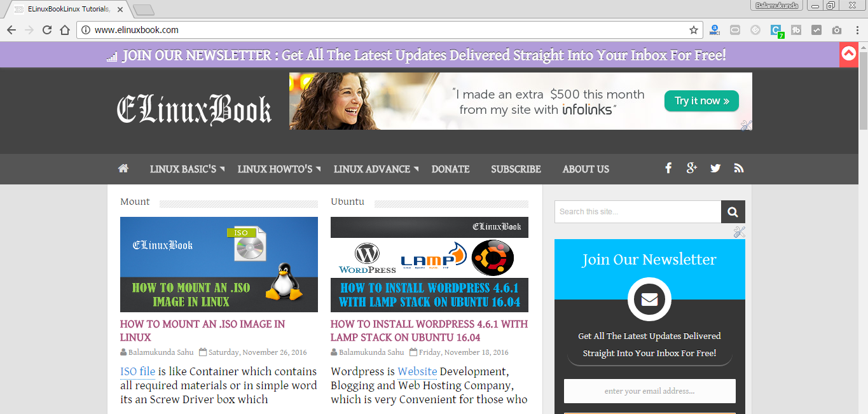Image resolution: width=868 pixels, height=414 pixels.
Task: Go back to the previous page
Action: [11, 30]
